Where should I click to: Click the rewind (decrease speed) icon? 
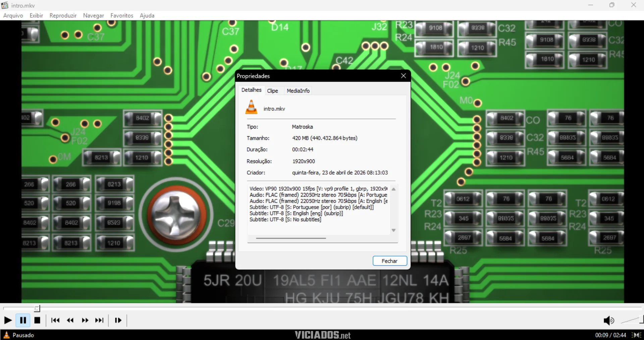pyautogui.click(x=70, y=320)
